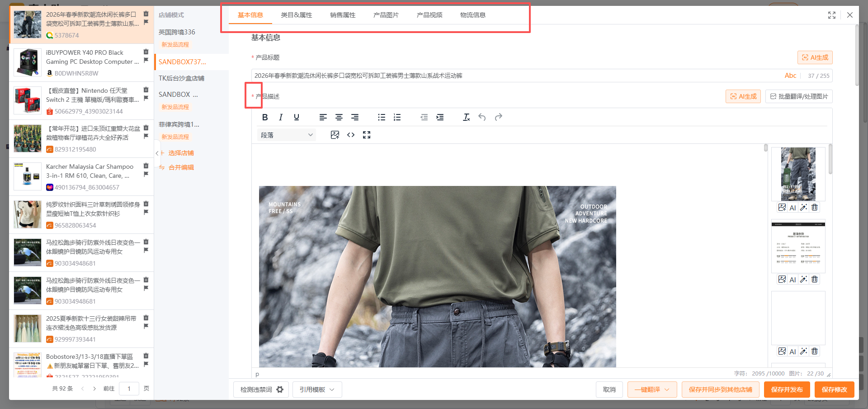The width and height of the screenshot is (868, 409).
Task: Clear text formatting
Action: (467, 117)
